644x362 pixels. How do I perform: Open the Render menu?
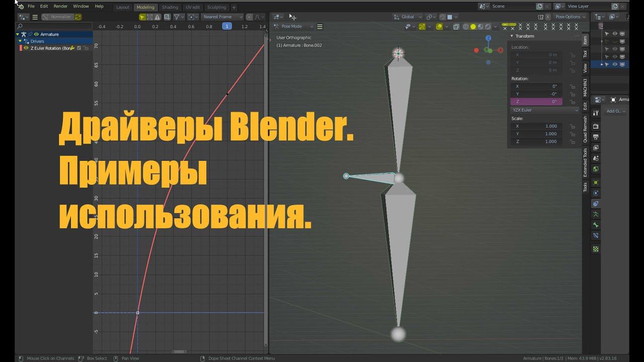(x=60, y=6)
